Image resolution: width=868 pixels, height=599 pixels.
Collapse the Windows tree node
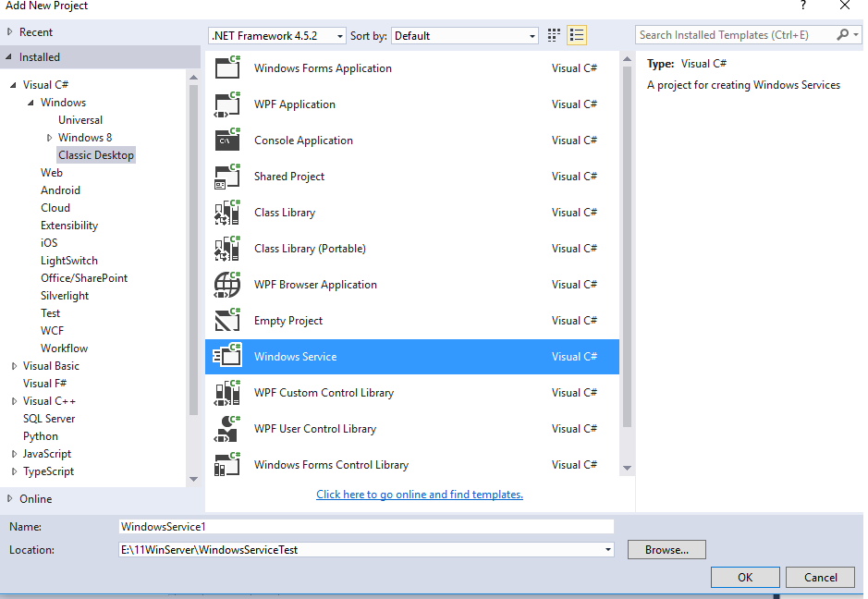point(31,103)
